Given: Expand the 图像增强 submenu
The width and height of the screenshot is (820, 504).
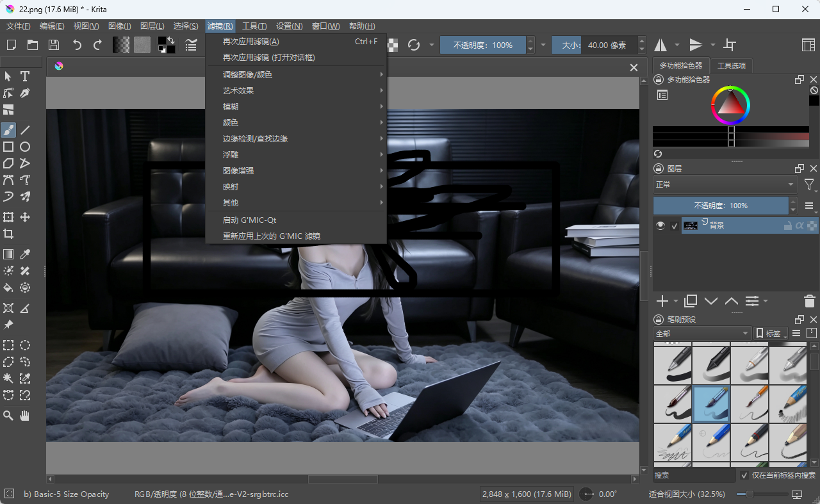Looking at the screenshot, I should tap(296, 170).
